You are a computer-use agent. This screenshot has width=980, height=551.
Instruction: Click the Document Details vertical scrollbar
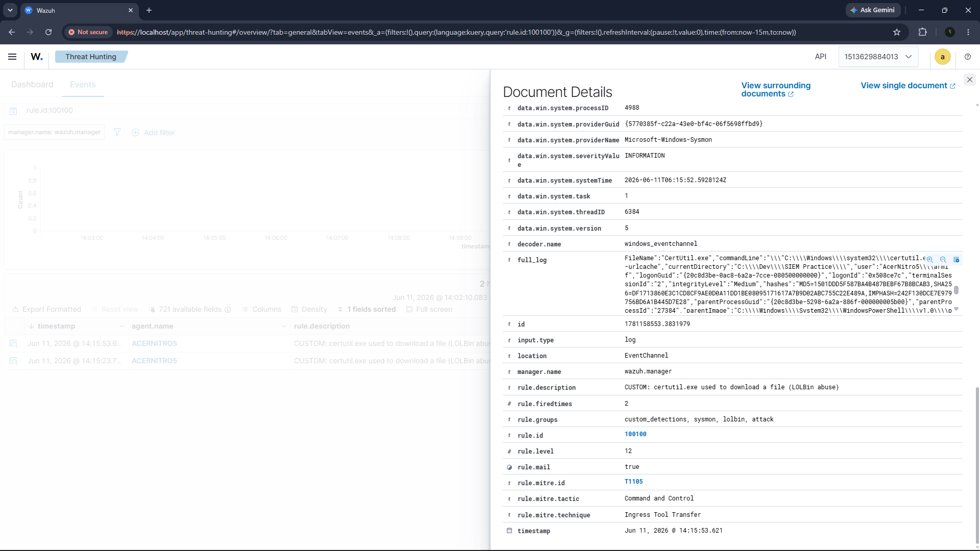pos(977,464)
